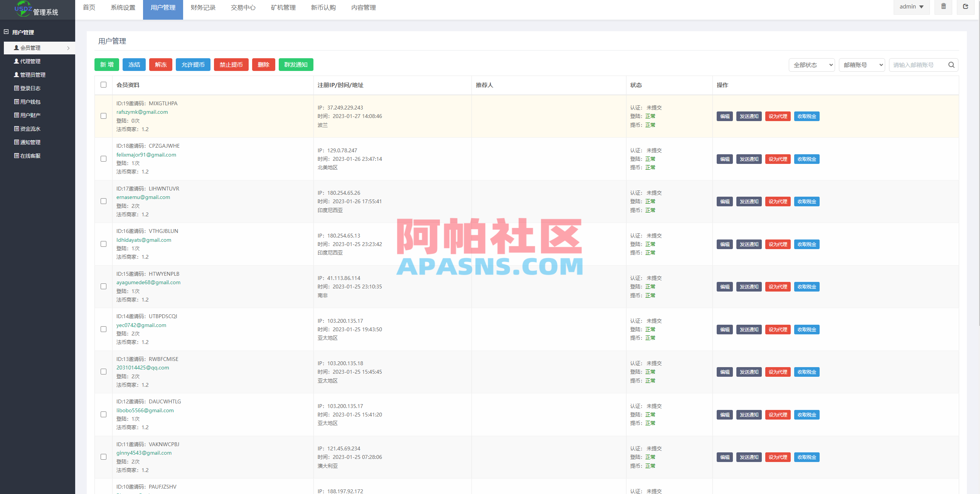
Task: Switch to the 财务记录 tab
Action: pyautogui.click(x=202, y=7)
